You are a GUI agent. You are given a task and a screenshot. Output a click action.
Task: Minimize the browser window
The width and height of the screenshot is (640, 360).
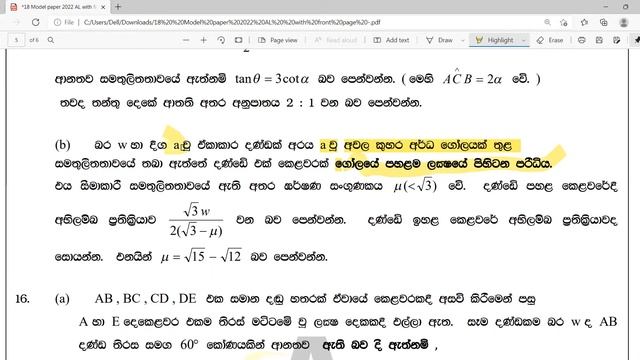click(x=606, y=7)
